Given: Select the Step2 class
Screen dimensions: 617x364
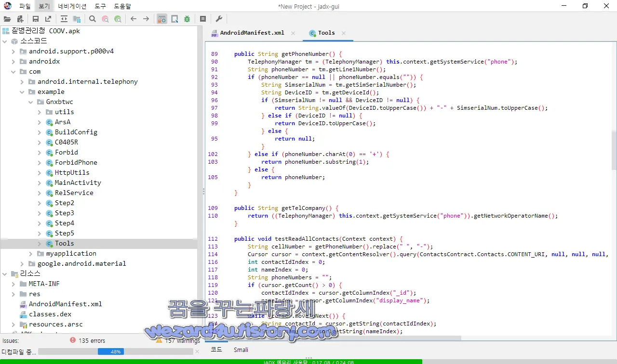Looking at the screenshot, I should click(x=64, y=203).
